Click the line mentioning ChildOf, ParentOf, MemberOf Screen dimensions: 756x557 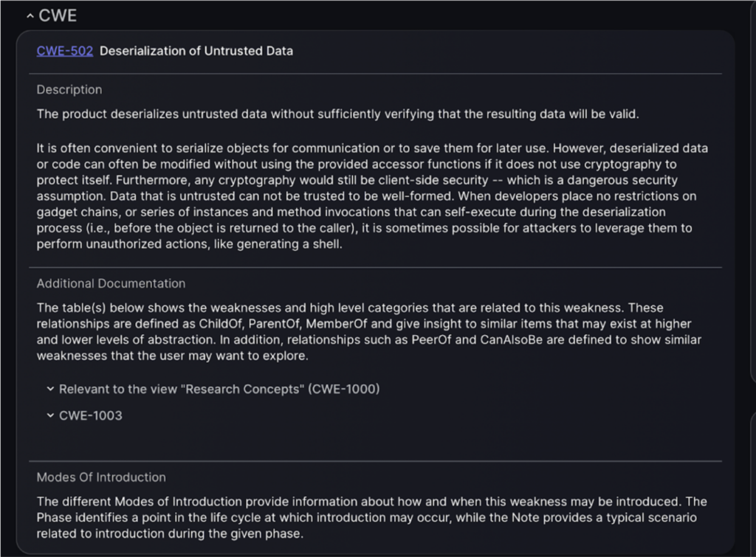coord(364,324)
